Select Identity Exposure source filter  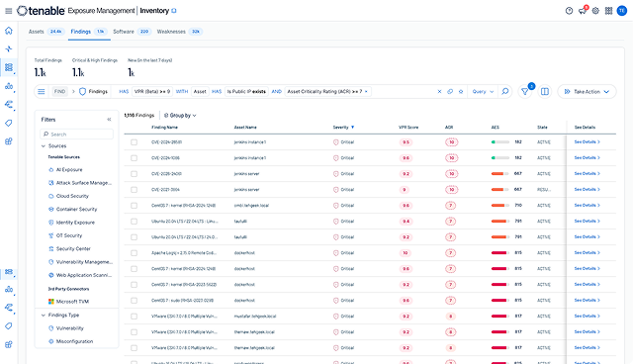71,223
